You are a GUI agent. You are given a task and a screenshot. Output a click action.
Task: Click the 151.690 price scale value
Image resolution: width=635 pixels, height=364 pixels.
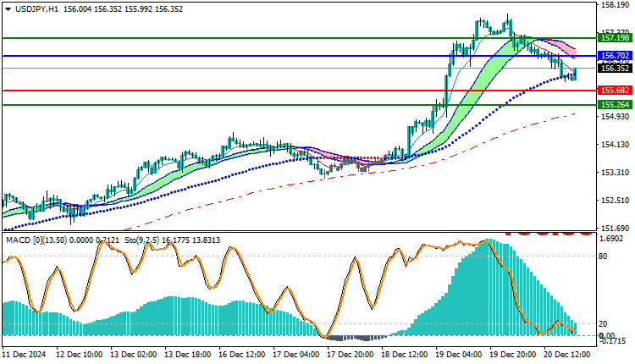pyautogui.click(x=616, y=229)
